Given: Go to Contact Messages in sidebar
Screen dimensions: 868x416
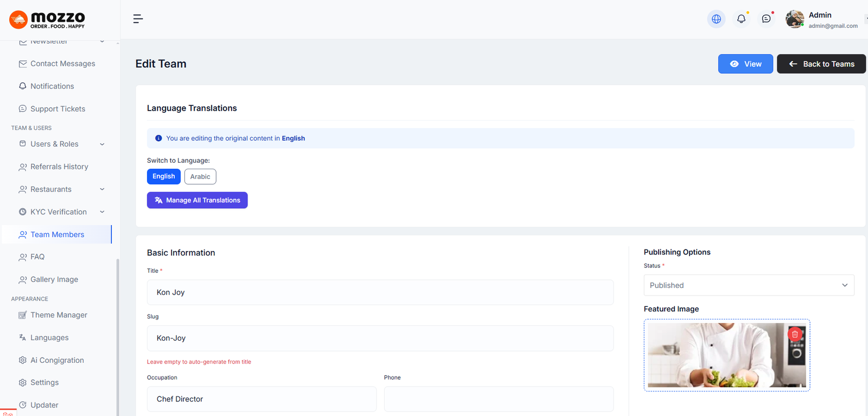Looking at the screenshot, I should click(62, 63).
